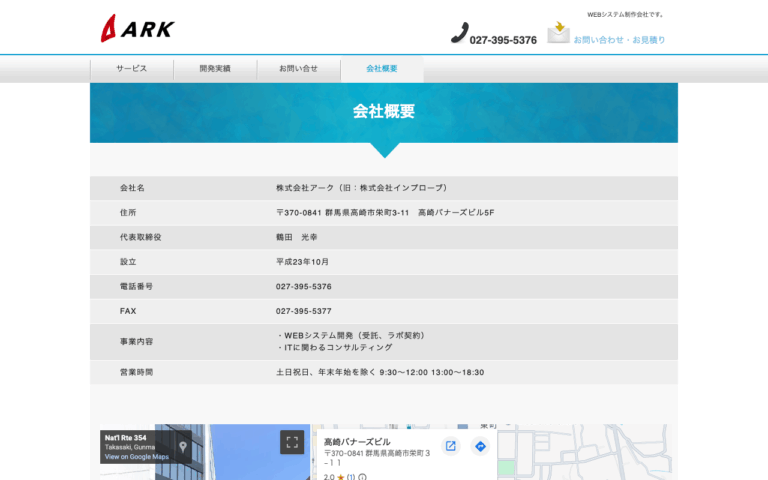The height and width of the screenshot is (480, 768).
Task: Click the 会社名 row label
Action: pos(132,188)
